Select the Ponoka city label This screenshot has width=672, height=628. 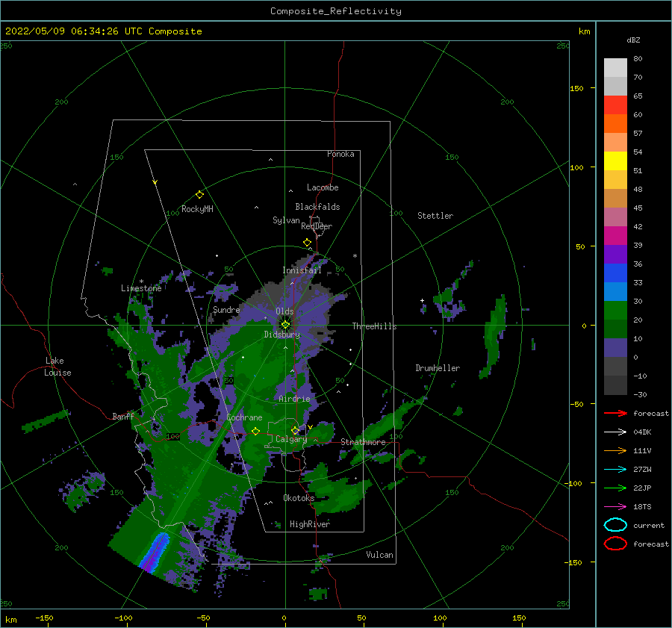pyautogui.click(x=340, y=154)
